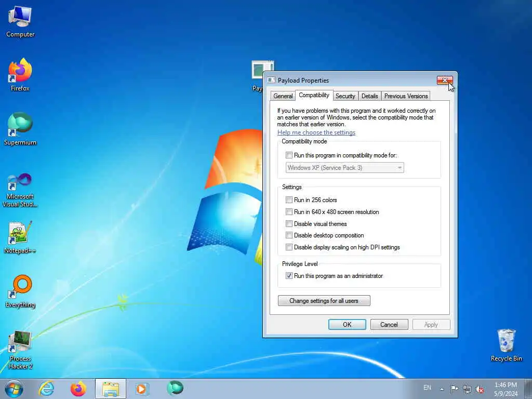Switch to the Previous Versions tab

[x=406, y=96]
